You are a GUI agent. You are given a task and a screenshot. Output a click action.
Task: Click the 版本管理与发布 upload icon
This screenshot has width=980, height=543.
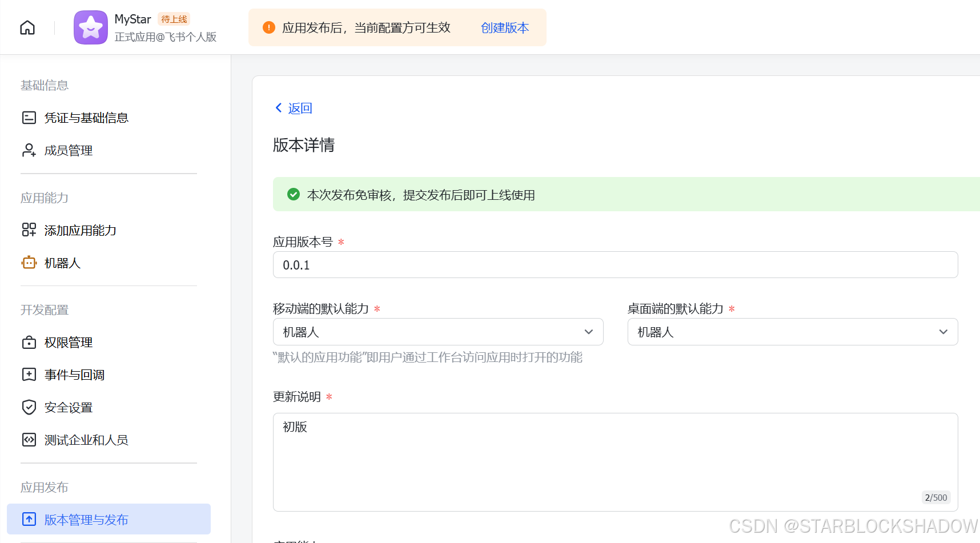pos(29,519)
